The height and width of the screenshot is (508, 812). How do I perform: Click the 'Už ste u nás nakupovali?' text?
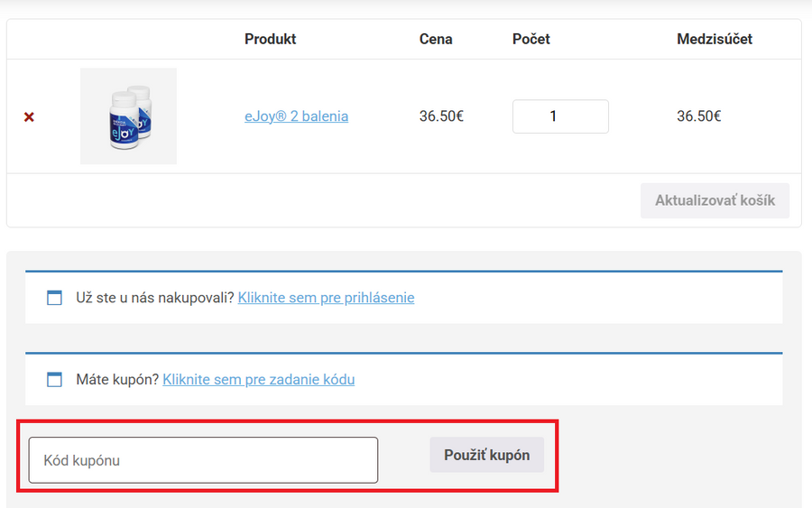click(x=154, y=298)
